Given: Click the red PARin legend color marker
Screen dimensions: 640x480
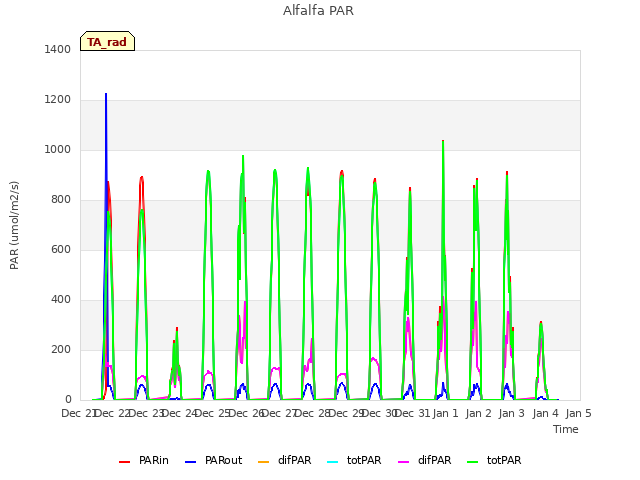Looking at the screenshot, I should pyautogui.click(x=124, y=462).
